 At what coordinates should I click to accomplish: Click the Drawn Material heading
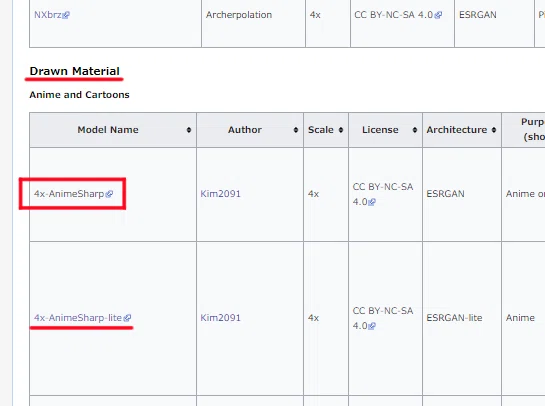pyautogui.click(x=74, y=71)
